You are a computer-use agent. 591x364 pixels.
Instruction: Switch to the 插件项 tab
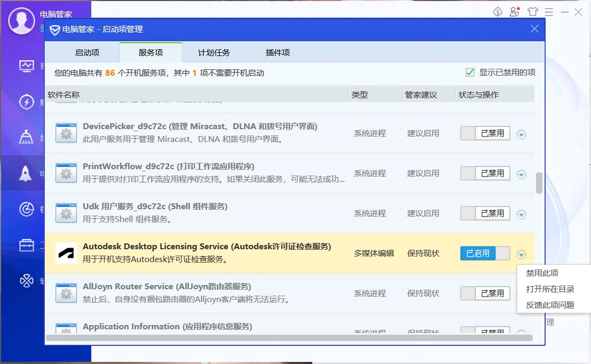tap(278, 53)
